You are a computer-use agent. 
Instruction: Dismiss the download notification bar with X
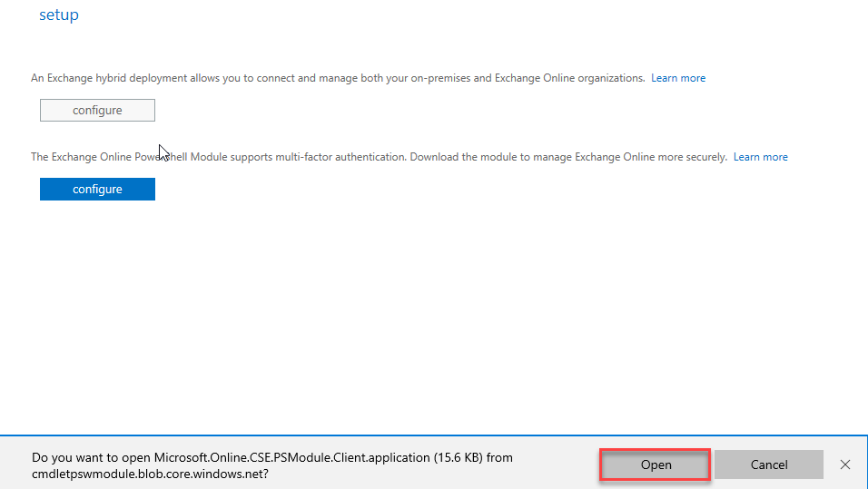844,465
